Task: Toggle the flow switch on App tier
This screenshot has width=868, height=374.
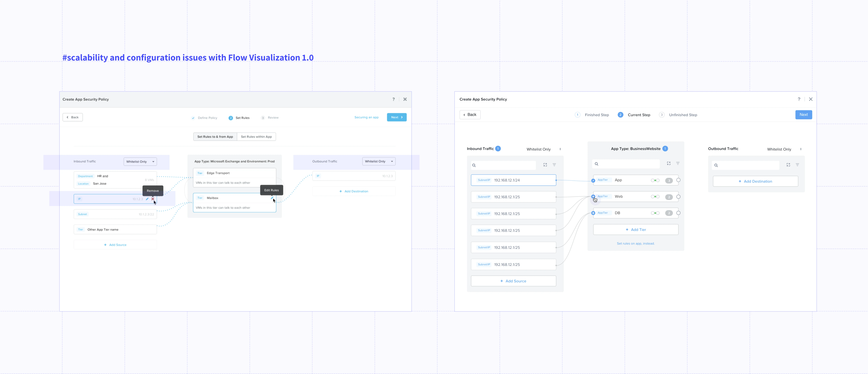Action: point(655,180)
